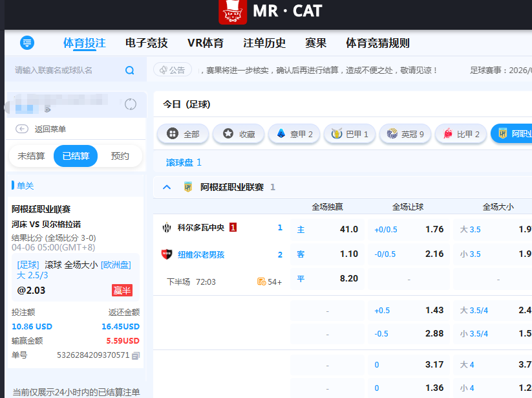Viewport: 532px width, 398px height.
Task: Collapse the 阿根廷职业联赛 league section
Action: coord(167,187)
